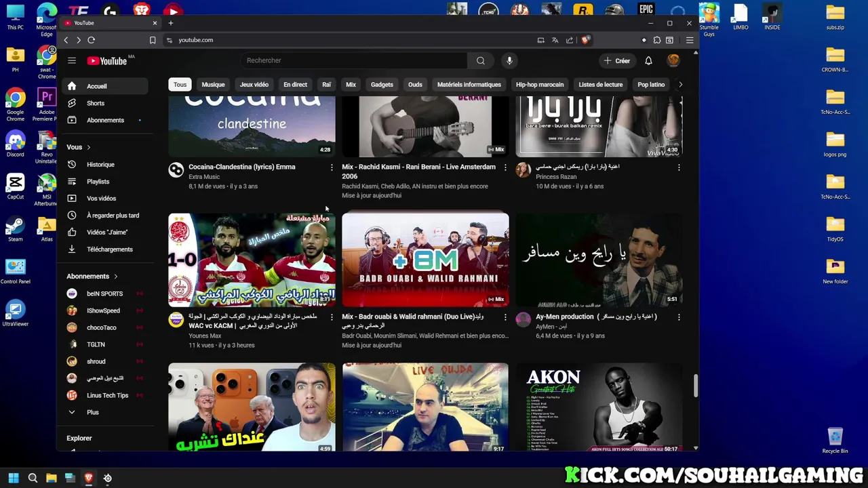868x488 pixels.
Task: Reload the YouTube page
Action: pyautogui.click(x=92, y=40)
